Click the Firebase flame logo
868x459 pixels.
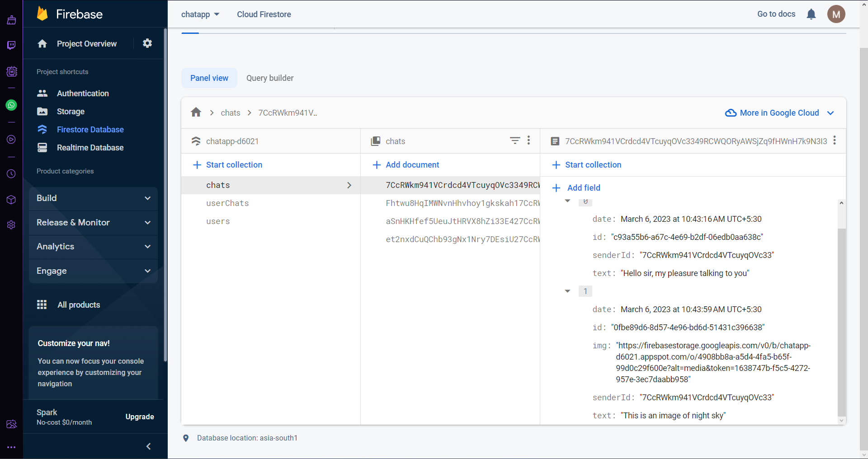(x=42, y=14)
